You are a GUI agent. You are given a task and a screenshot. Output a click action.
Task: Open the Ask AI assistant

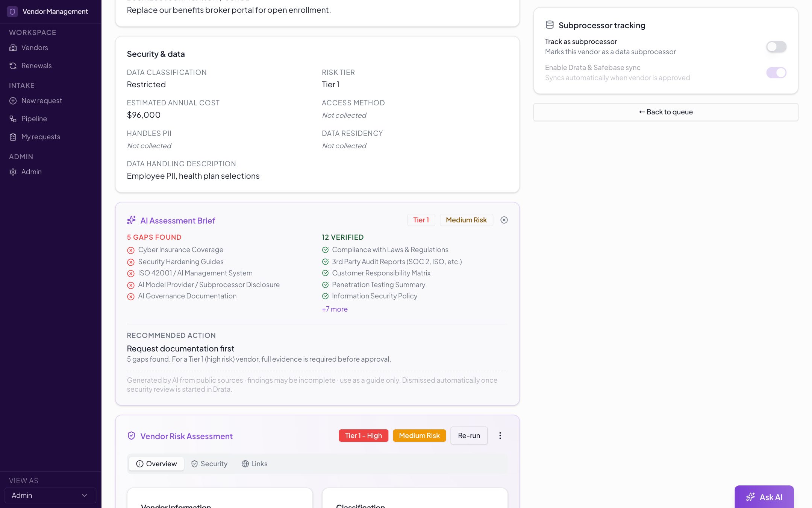click(x=764, y=497)
